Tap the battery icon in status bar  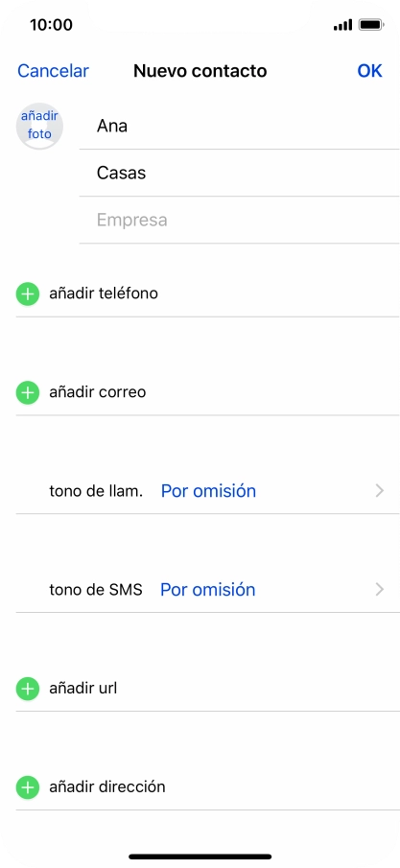(371, 25)
